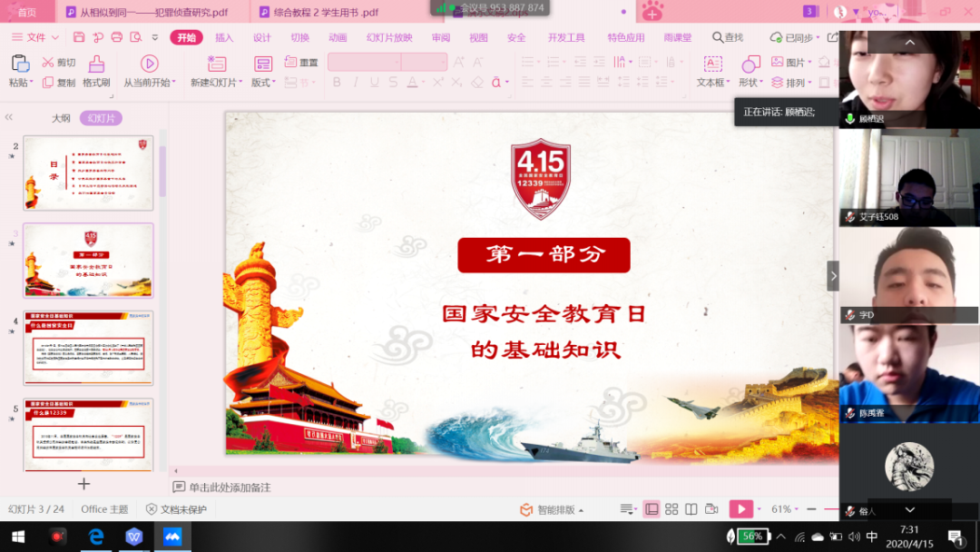
Task: Click the Shapes (形状) icon
Action: click(x=750, y=64)
